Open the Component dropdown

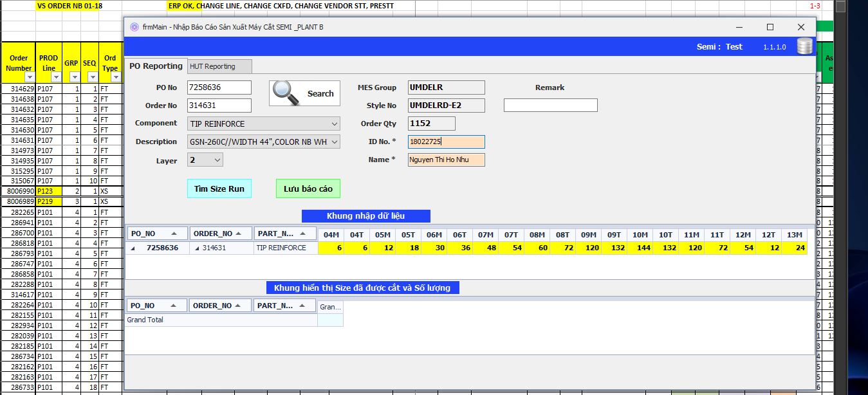335,124
